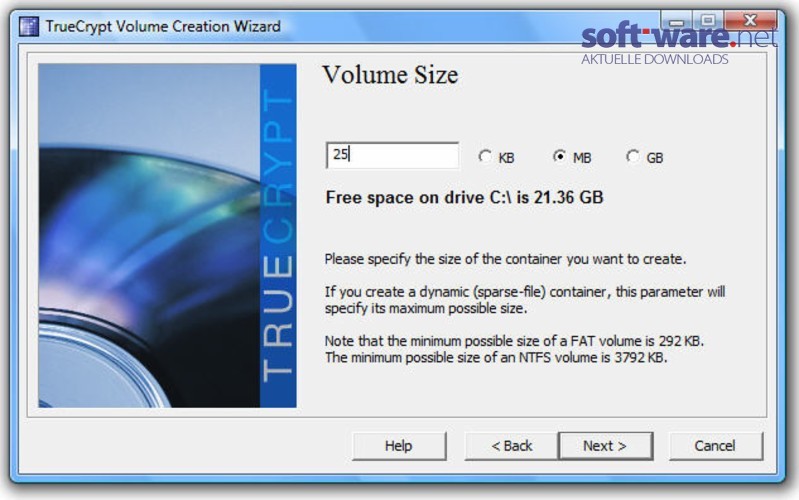Minimize the TrueCrypt wizard window
Image resolution: width=799 pixels, height=500 pixels.
pyautogui.click(x=676, y=21)
